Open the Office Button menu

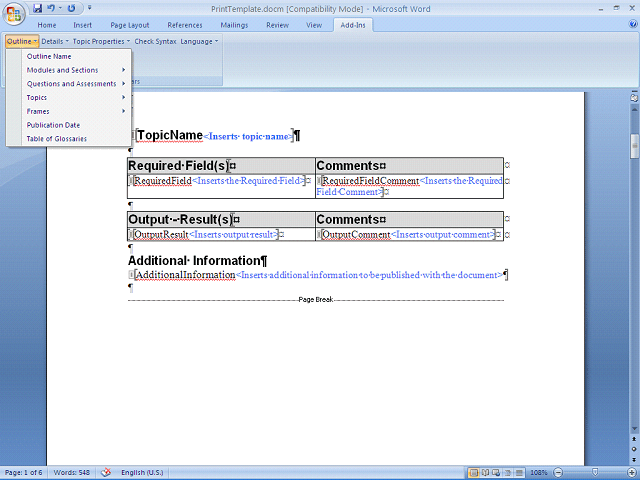tap(13, 15)
